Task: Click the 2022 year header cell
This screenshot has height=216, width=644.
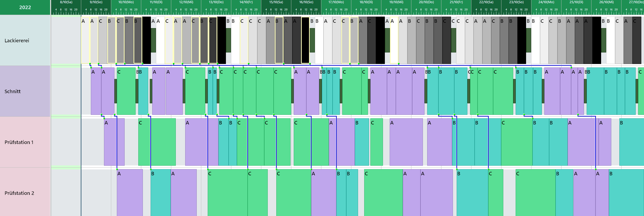Action: click(25, 7)
